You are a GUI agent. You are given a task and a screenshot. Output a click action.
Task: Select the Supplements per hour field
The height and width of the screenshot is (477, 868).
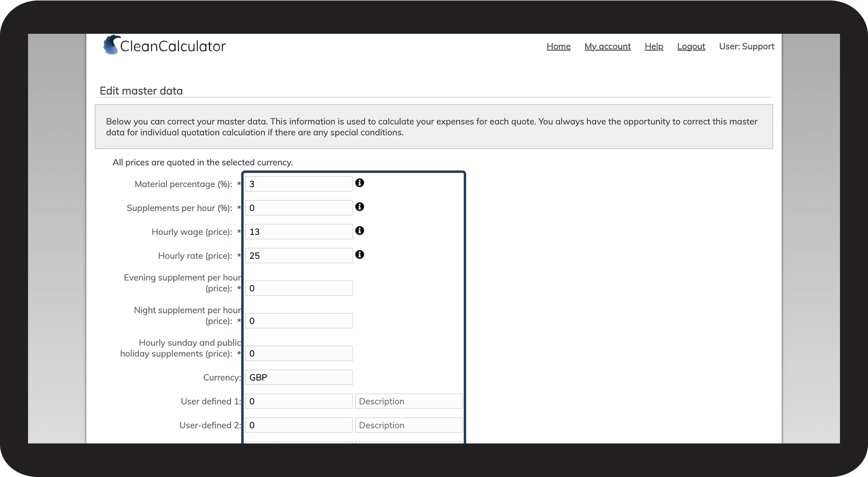299,208
